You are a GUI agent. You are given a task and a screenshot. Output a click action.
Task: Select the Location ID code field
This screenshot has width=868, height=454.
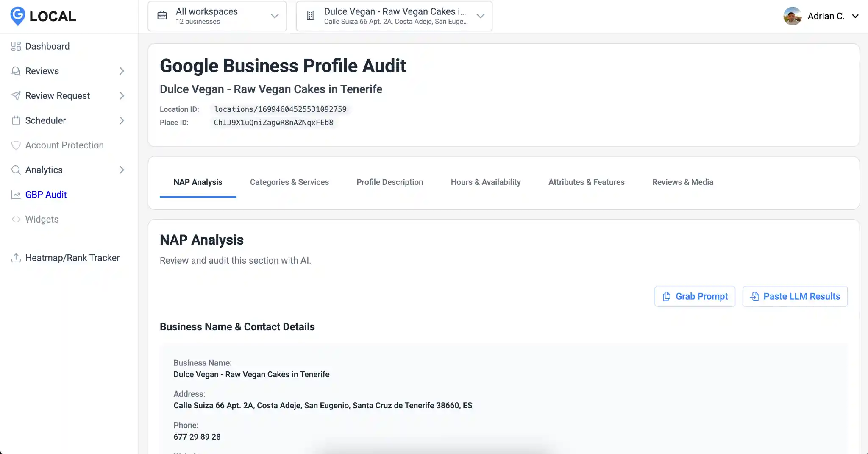pyautogui.click(x=280, y=109)
